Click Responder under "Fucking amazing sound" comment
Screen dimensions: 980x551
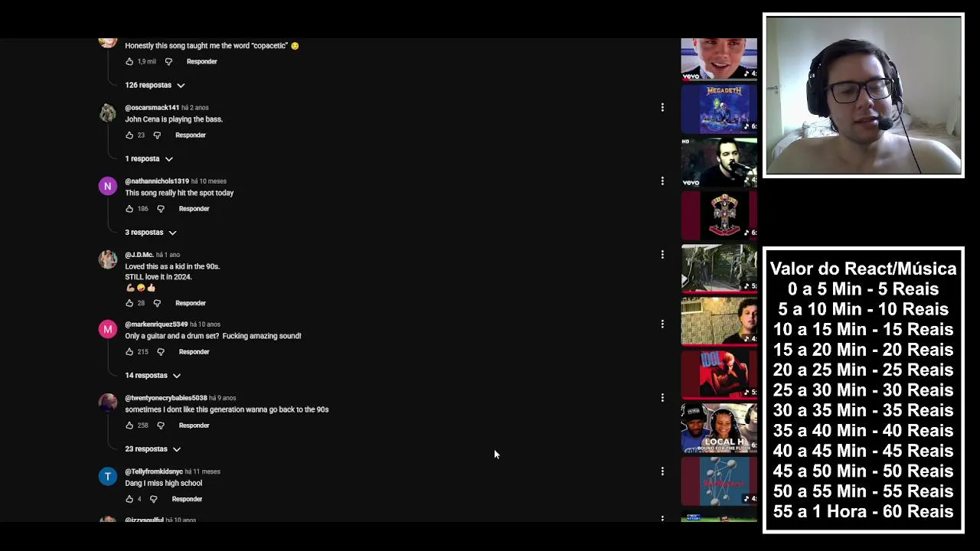[194, 352]
